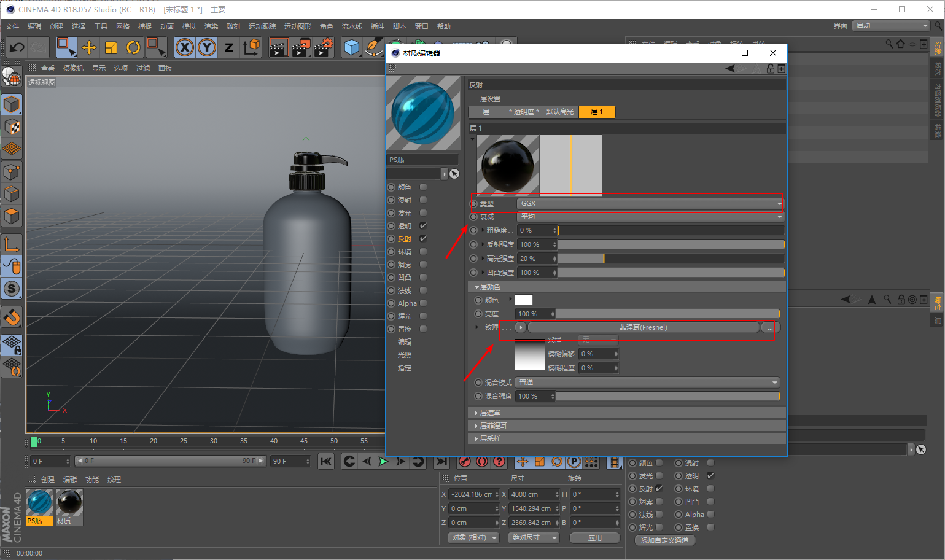Open the 混合模式 dropdown set to 普通
Viewport: 945px width, 560px height.
(x=647, y=382)
